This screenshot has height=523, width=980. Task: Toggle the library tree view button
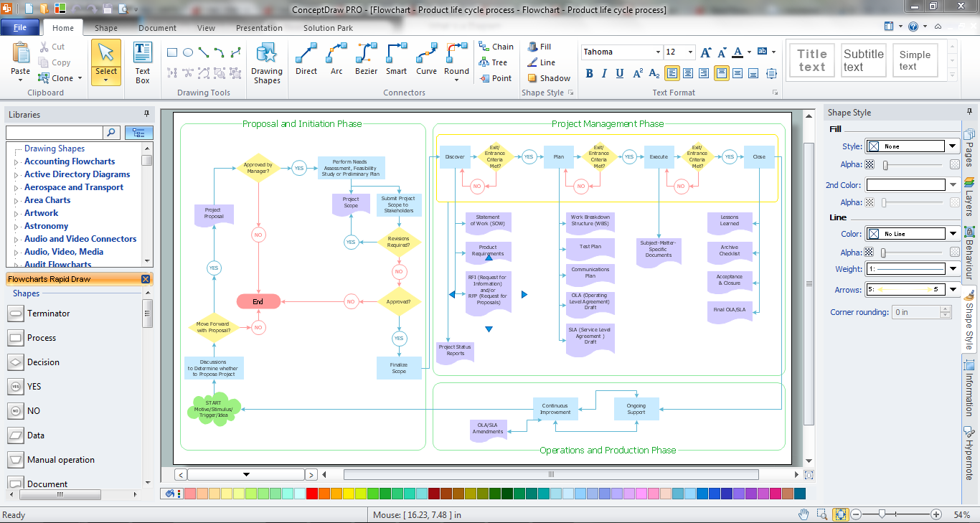138,133
